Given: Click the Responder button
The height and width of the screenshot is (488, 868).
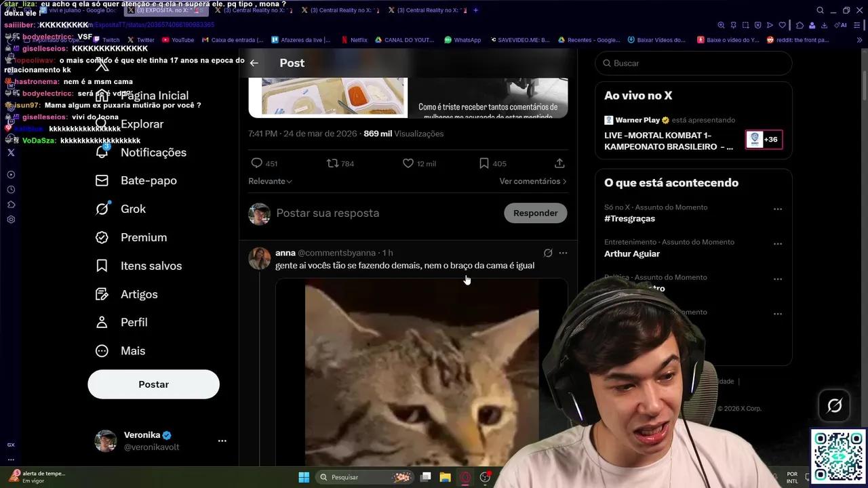Looking at the screenshot, I should click(535, 213).
